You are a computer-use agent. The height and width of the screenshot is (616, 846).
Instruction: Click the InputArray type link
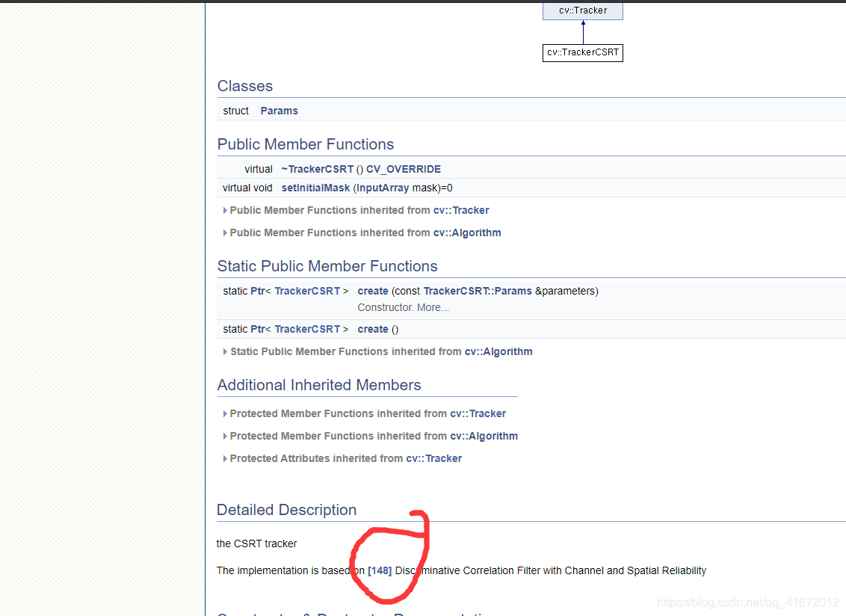(383, 188)
